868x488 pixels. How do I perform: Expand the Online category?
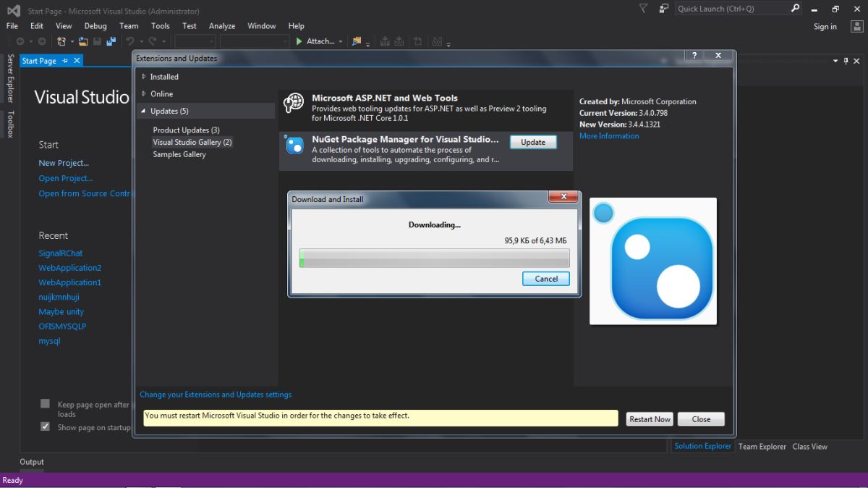click(x=143, y=93)
